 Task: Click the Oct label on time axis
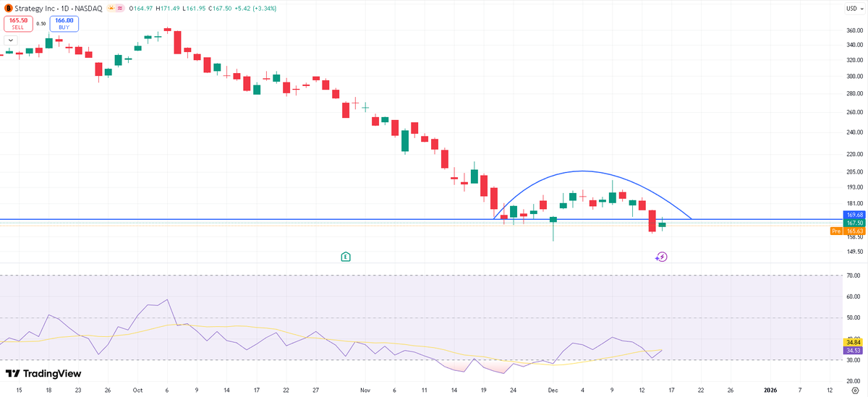click(x=137, y=390)
